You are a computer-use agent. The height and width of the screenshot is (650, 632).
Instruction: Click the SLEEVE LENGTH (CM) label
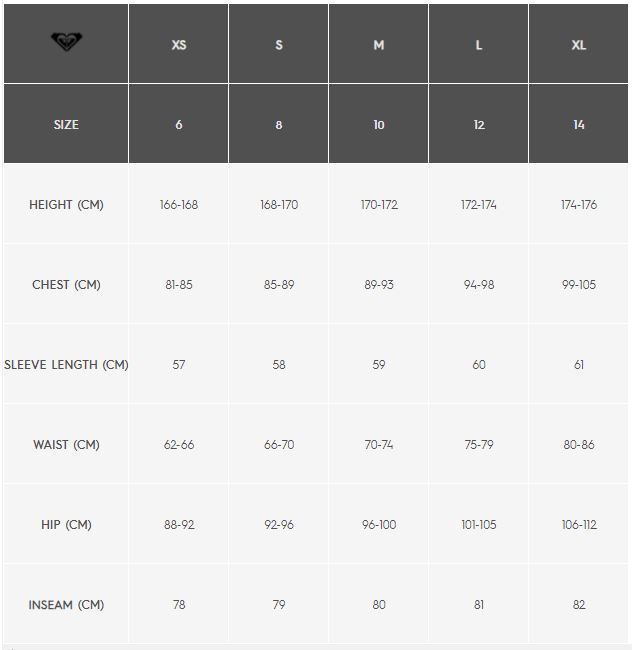click(x=66, y=365)
